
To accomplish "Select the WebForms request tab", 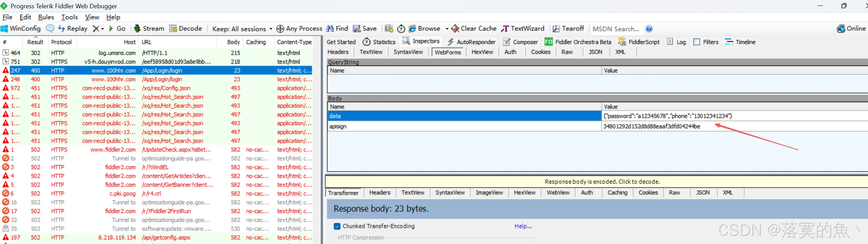I will 448,52.
